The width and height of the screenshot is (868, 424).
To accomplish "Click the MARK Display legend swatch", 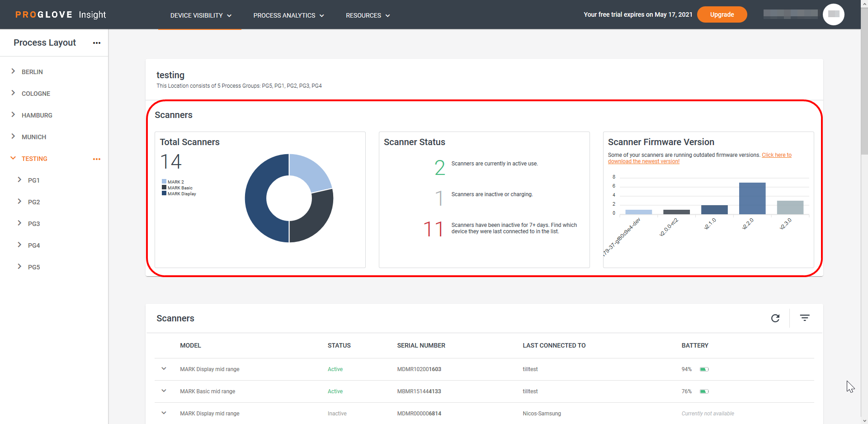I will click(x=164, y=193).
